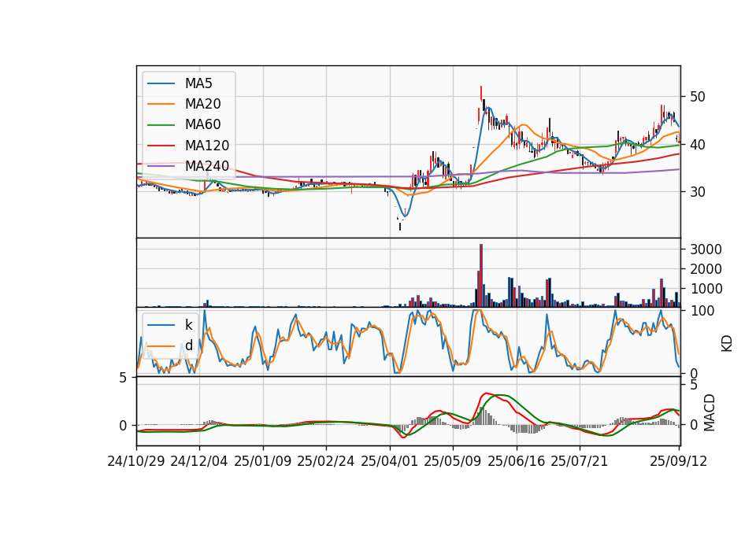Screen dimensions: 756x543
Task: Click the 24/10/29 date axis label
Action: pos(136,461)
